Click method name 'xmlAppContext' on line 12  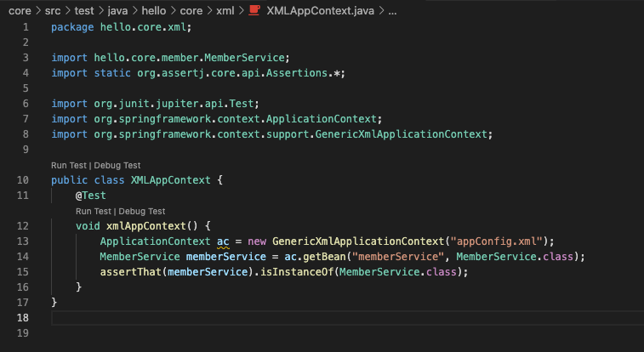[146, 226]
